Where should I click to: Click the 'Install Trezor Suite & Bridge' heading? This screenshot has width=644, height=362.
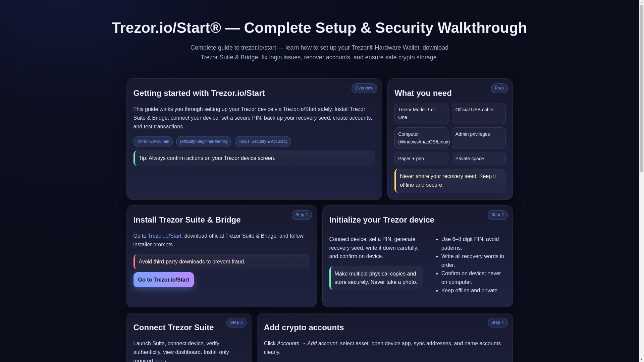187,220
